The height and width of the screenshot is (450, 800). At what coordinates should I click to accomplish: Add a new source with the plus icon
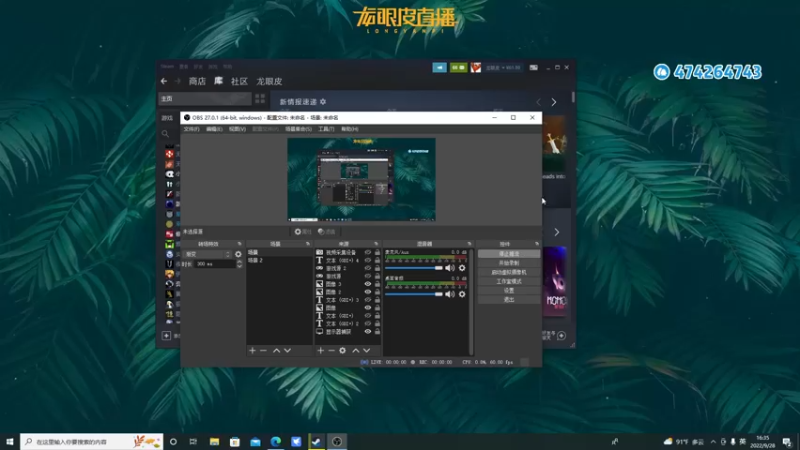[x=320, y=351]
